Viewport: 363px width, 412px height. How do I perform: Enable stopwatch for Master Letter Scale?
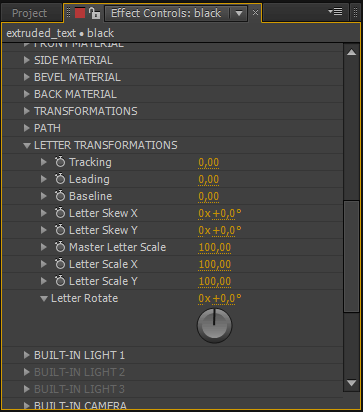click(x=60, y=247)
